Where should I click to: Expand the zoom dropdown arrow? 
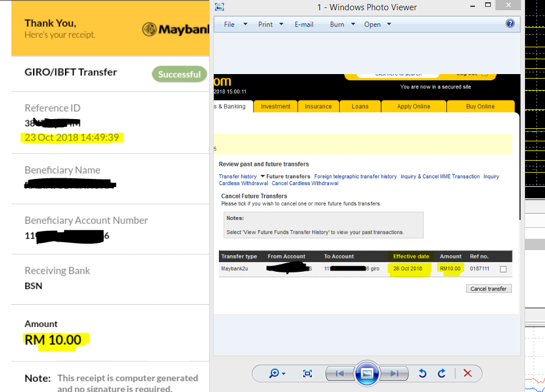pyautogui.click(x=284, y=374)
